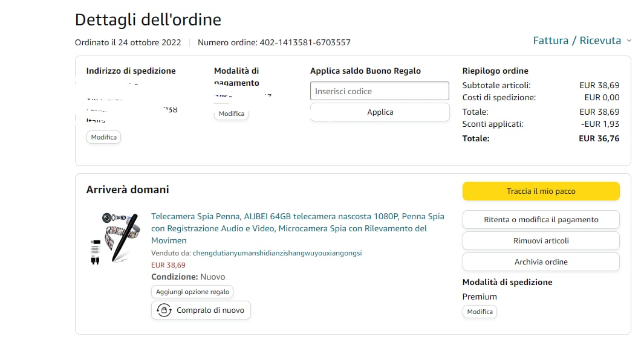The height and width of the screenshot is (340, 644).
Task: Click Traccia il mio pacco
Action: pos(541,191)
